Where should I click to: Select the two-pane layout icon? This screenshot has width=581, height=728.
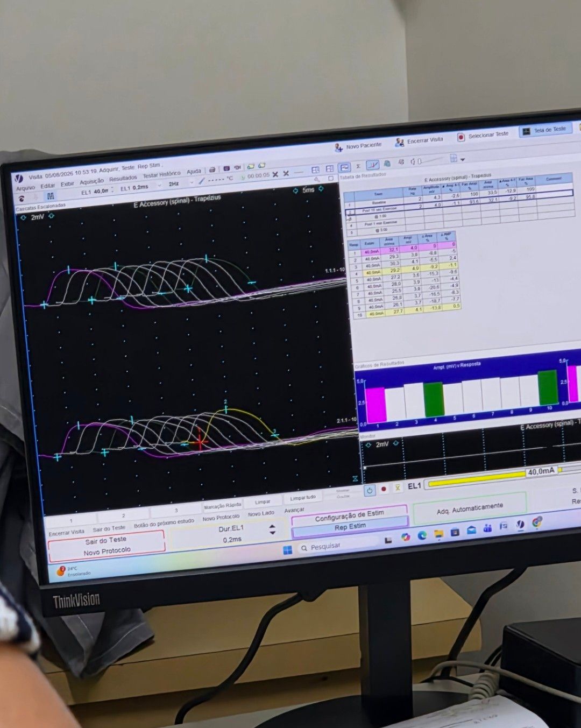point(316,169)
